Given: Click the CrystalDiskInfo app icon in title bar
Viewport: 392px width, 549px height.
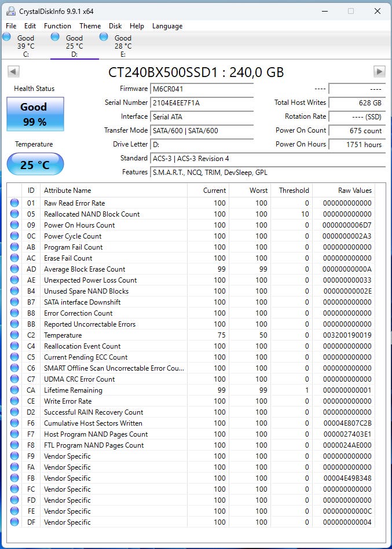Looking at the screenshot, I should [x=11, y=11].
